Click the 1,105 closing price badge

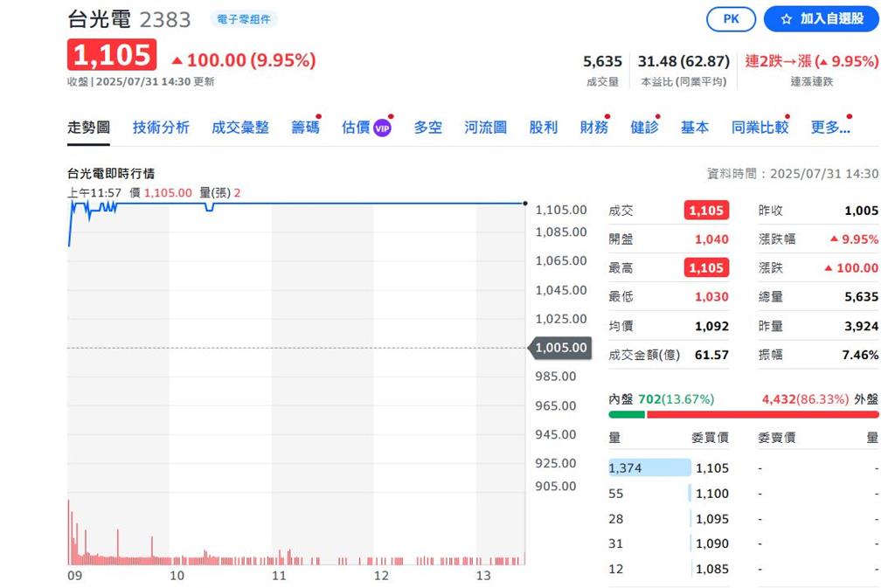point(112,55)
